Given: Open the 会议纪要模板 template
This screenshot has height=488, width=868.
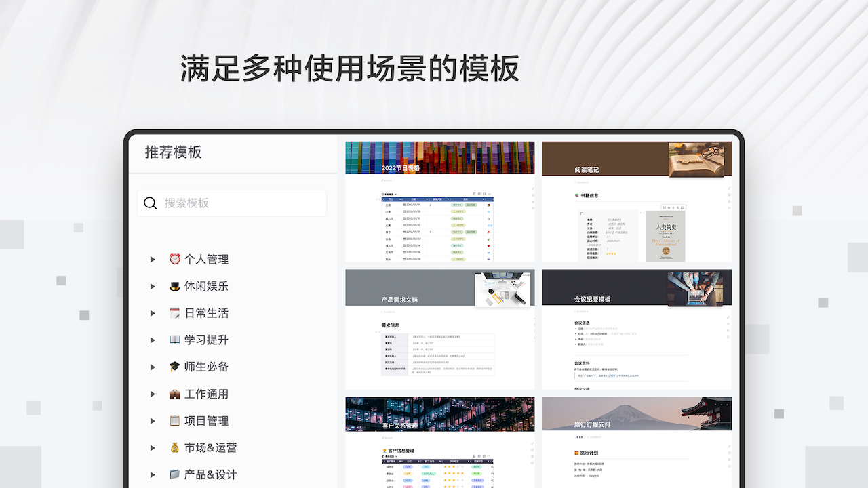Looking at the screenshot, I should click(636, 329).
